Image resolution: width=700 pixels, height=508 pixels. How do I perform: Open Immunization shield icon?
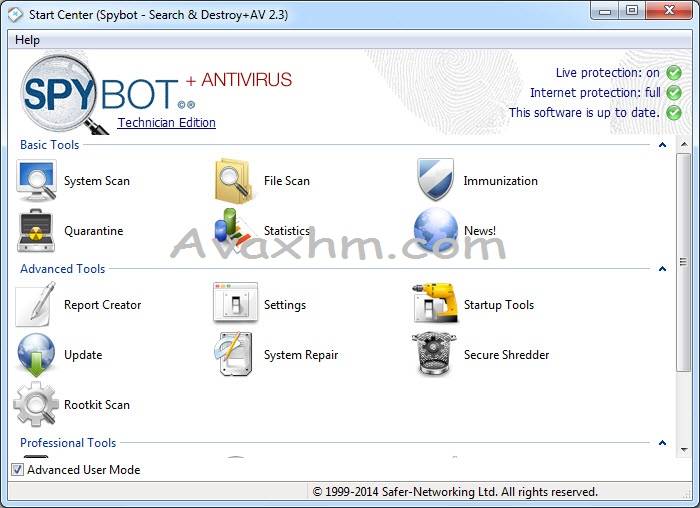point(435,179)
